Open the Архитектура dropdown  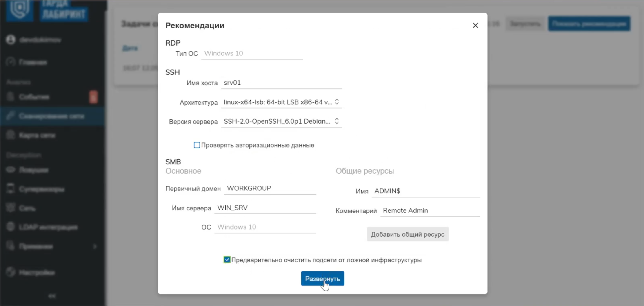click(281, 102)
